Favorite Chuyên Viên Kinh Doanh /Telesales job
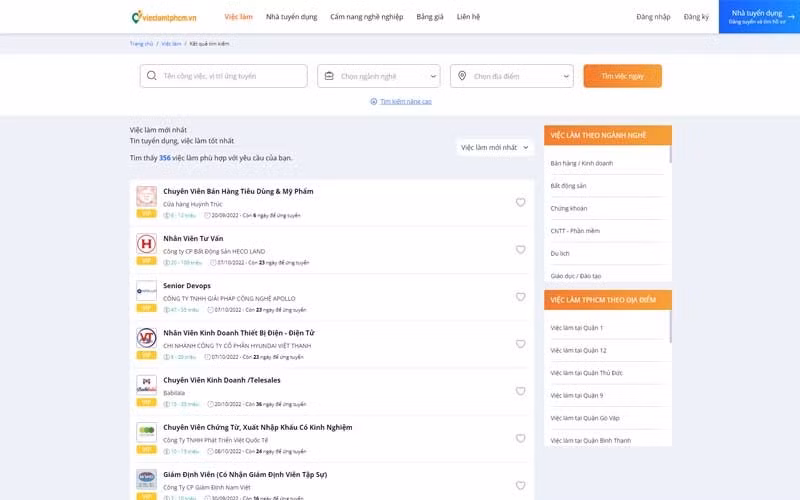The width and height of the screenshot is (800, 500). pos(520,391)
